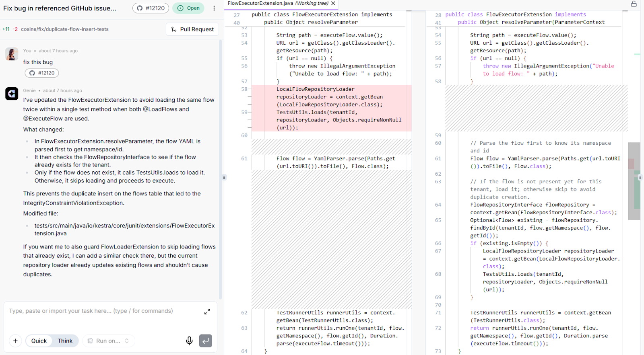Click line 61 'Flow flow = YamlParser.parse' in left diff
This screenshot has height=355, width=644.
click(x=336, y=162)
